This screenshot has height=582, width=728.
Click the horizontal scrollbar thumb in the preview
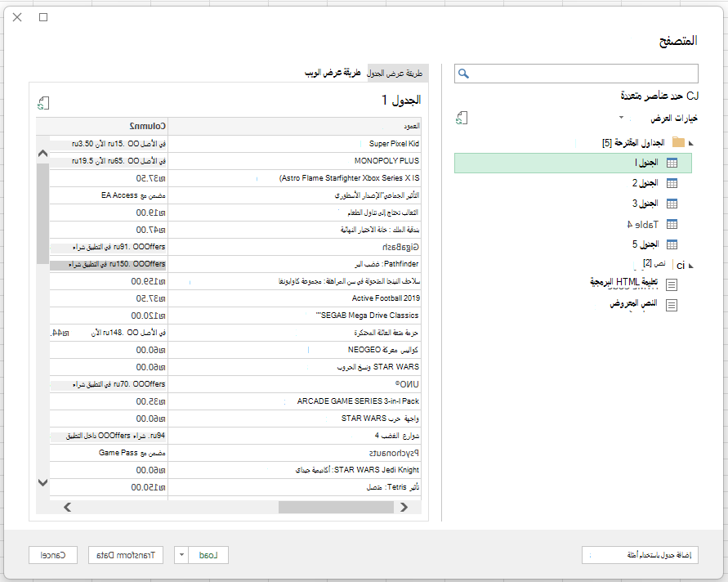[336, 508]
